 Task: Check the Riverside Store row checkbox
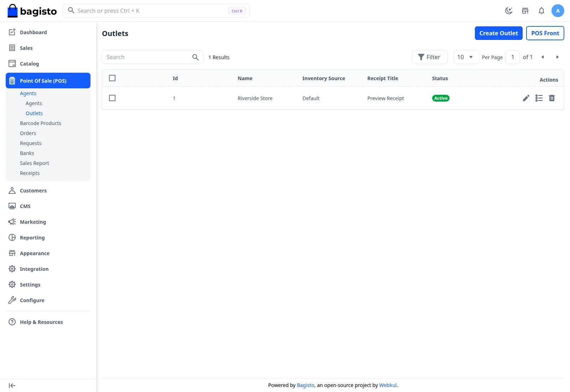coord(112,98)
